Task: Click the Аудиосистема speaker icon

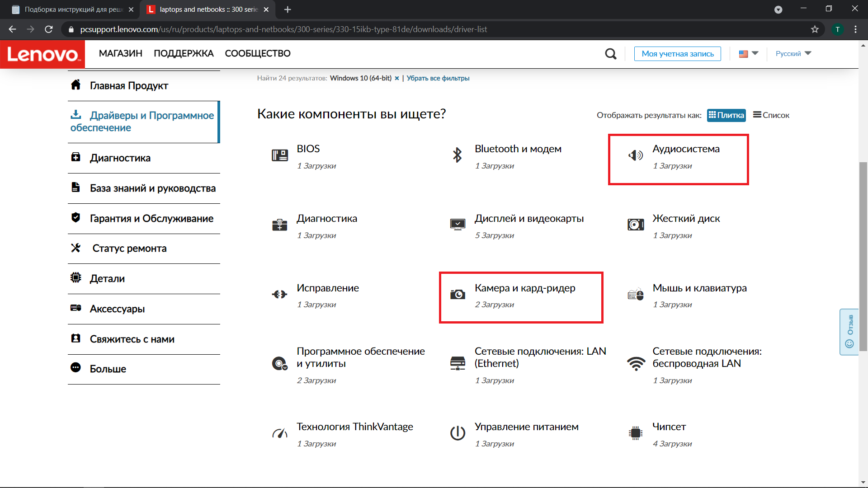Action: pos(636,155)
